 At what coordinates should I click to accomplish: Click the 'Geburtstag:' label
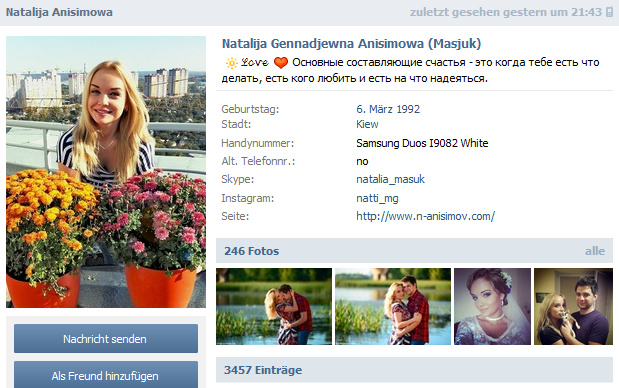coord(250,109)
